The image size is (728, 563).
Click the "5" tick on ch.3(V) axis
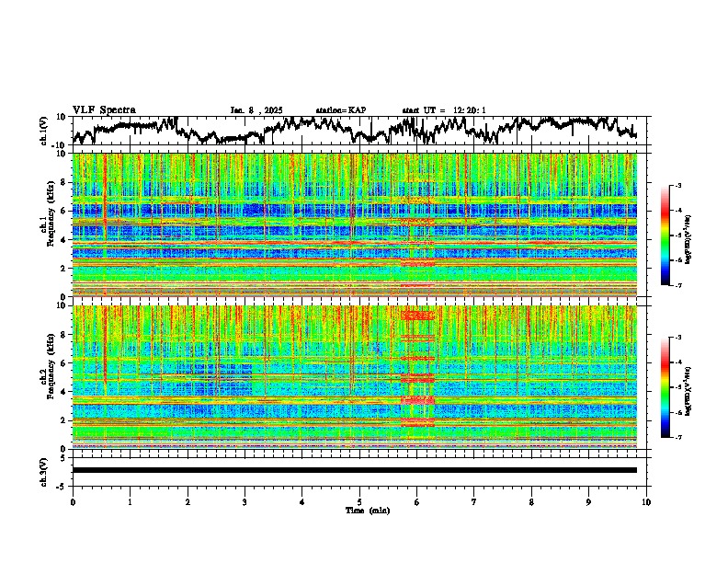pos(63,458)
